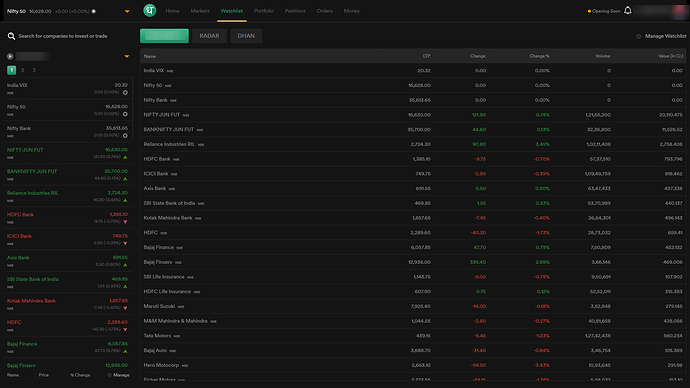The image size is (690, 388).
Task: Click the circle indicator on India VIX row
Action: tap(125, 92)
